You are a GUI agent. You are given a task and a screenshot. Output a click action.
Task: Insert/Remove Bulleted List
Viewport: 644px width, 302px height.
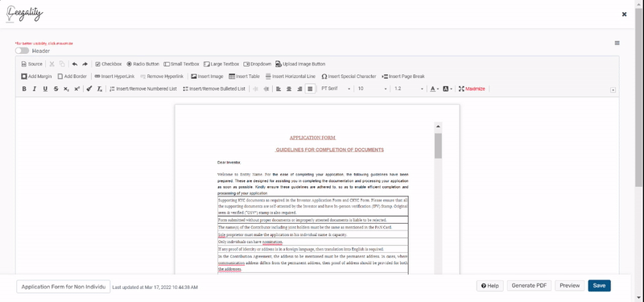click(214, 89)
